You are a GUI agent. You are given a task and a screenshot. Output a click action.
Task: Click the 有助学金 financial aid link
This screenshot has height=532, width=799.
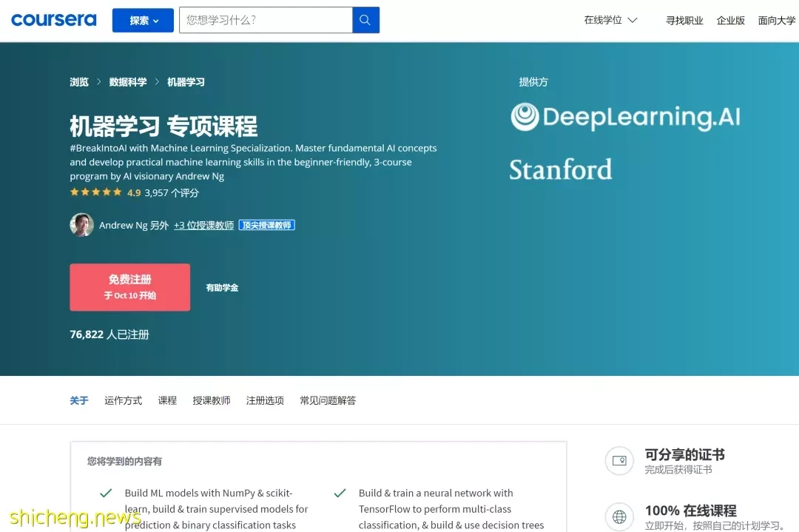[x=222, y=288]
